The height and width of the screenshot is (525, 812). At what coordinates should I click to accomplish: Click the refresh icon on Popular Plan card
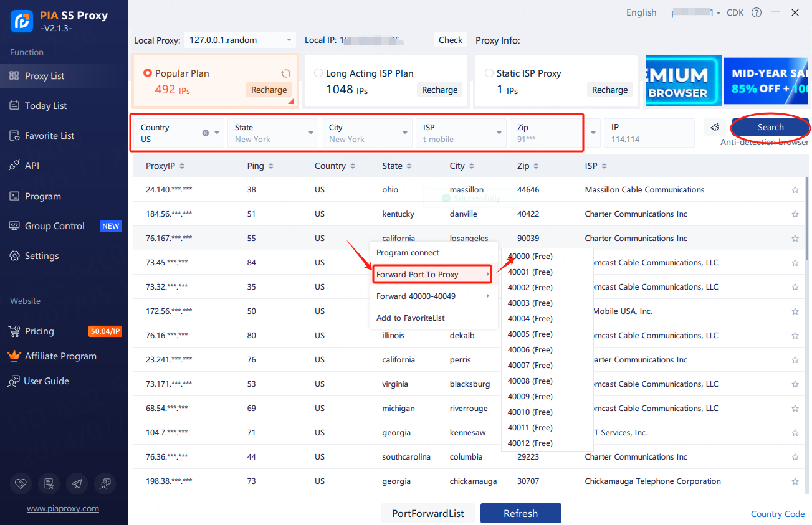point(286,73)
